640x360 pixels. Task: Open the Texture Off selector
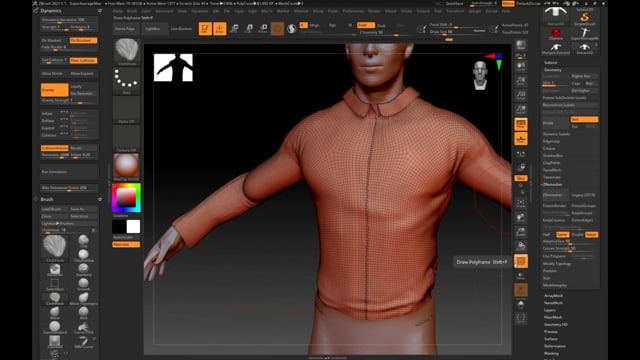(x=127, y=138)
